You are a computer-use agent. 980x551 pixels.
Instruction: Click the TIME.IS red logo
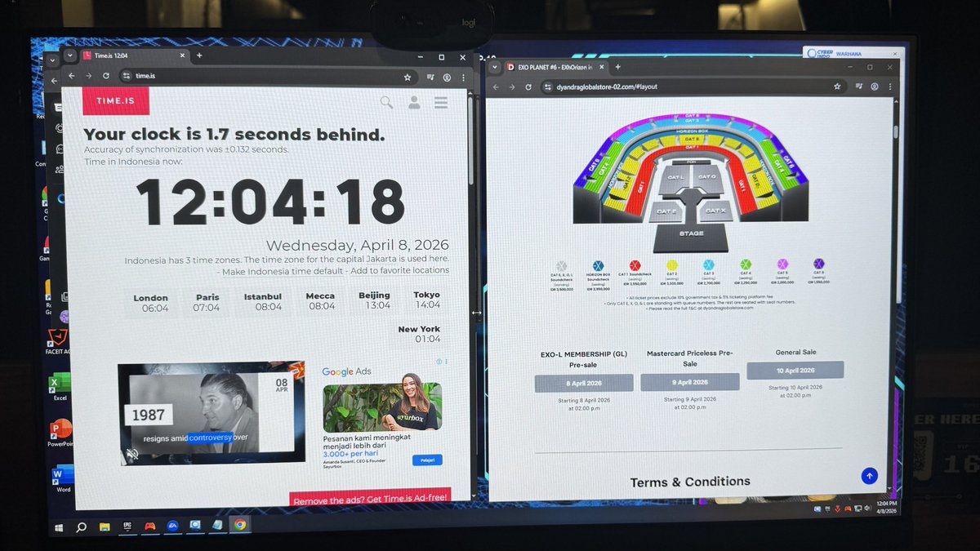click(115, 101)
